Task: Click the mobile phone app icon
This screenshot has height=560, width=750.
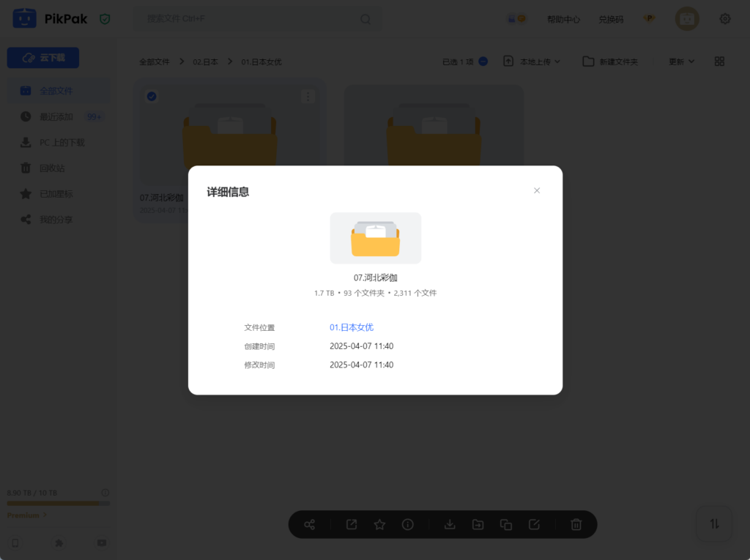Action: click(15, 542)
